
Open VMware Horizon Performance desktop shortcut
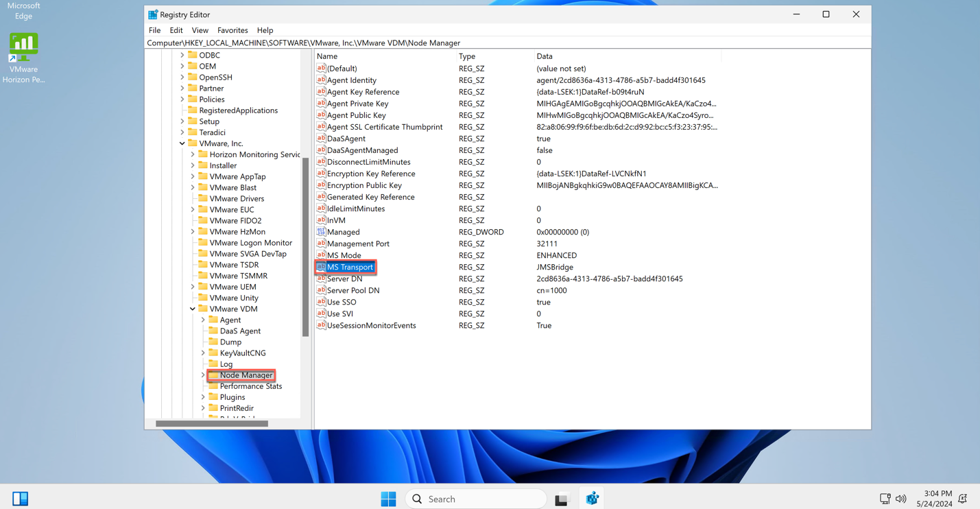point(23,58)
